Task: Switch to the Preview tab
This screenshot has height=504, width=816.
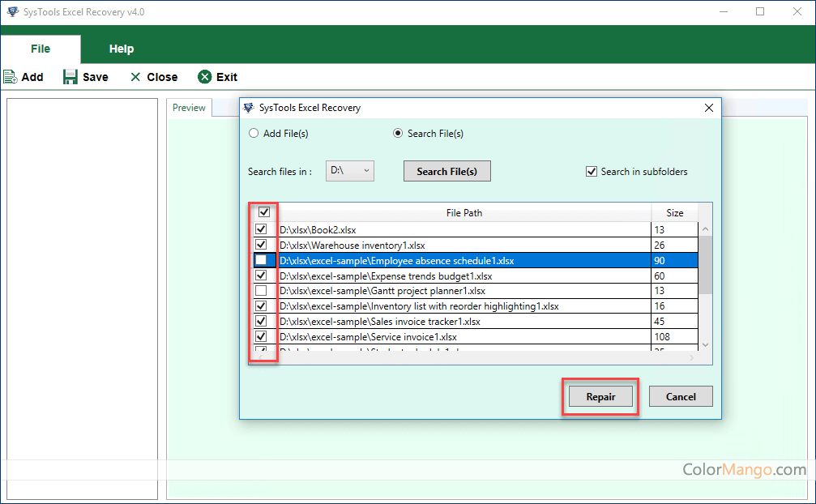Action: (189, 108)
